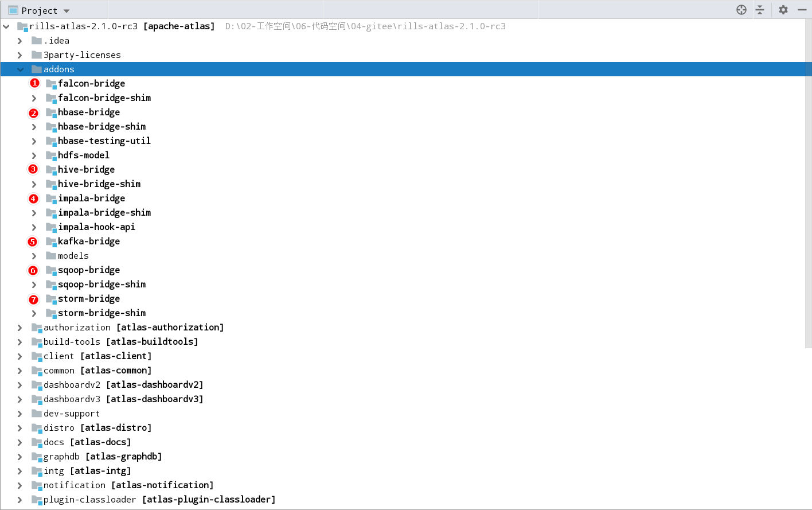This screenshot has width=812, height=510.
Task: Expand the falcon-bridge-shim module
Action: (34, 98)
